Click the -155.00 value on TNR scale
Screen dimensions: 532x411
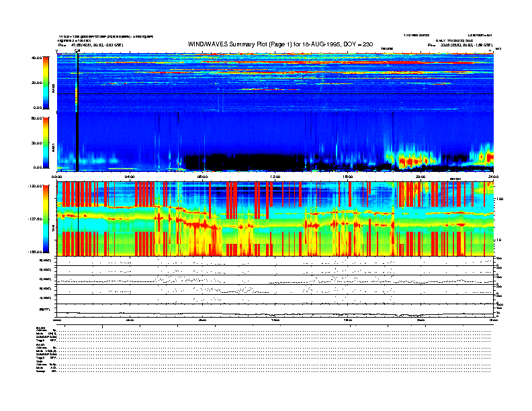(x=34, y=252)
